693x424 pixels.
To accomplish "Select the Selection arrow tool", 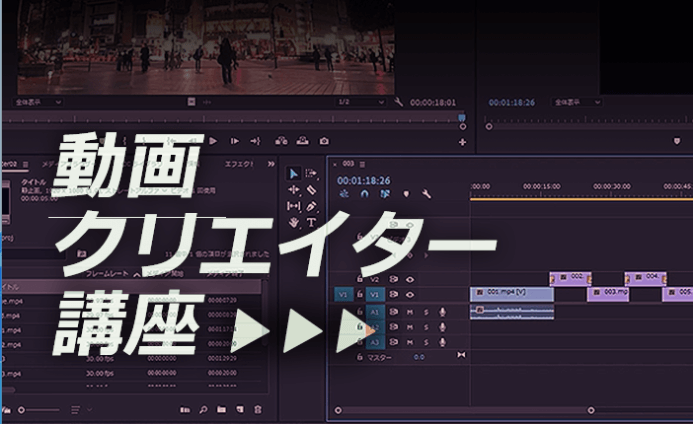I will 294,173.
